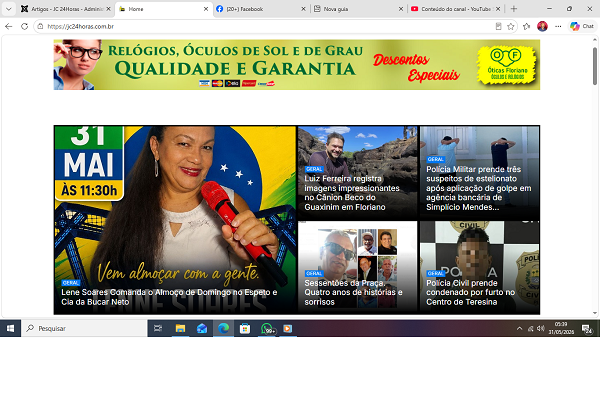Image resolution: width=600 pixels, height=395 pixels.
Task: Open the browser profile avatar
Action: pos(542,26)
